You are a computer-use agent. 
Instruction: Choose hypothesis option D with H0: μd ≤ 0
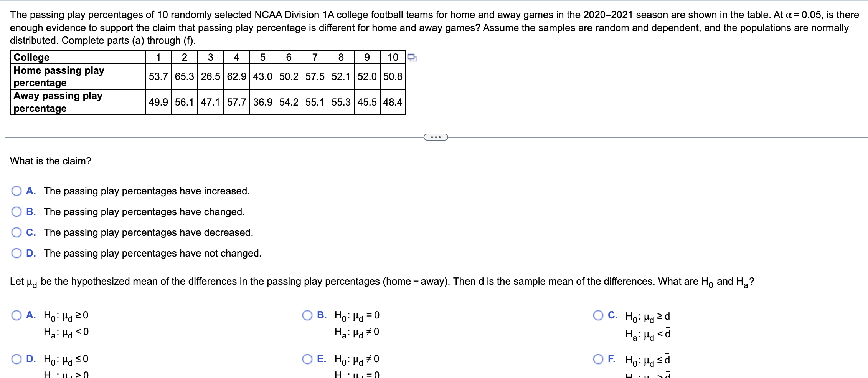coord(16,360)
